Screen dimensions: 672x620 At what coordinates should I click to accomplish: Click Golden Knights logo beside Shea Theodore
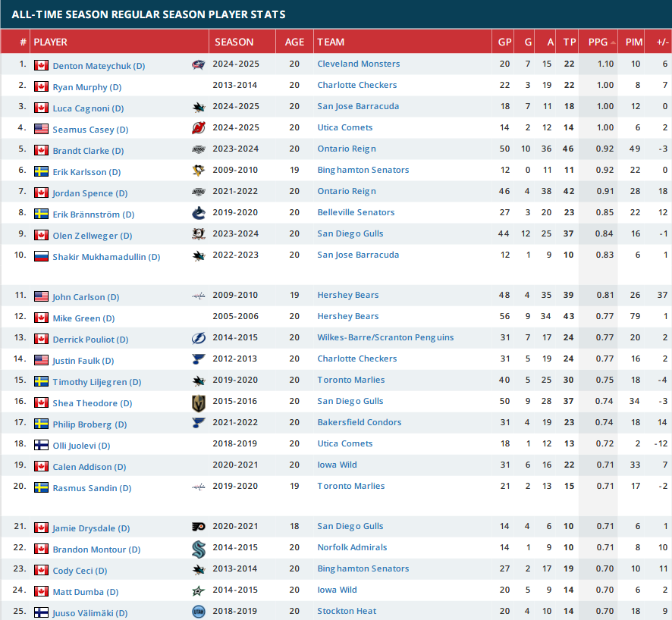click(x=199, y=403)
